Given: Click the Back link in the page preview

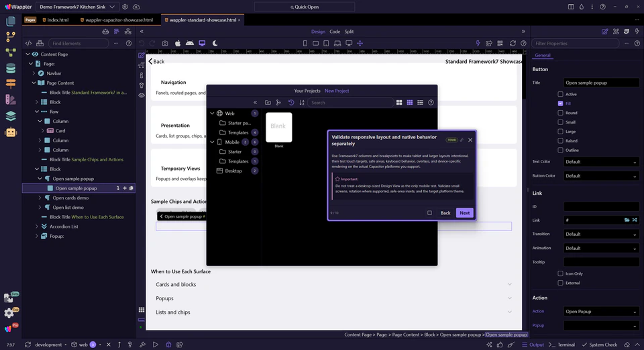Looking at the screenshot, I should point(156,61).
